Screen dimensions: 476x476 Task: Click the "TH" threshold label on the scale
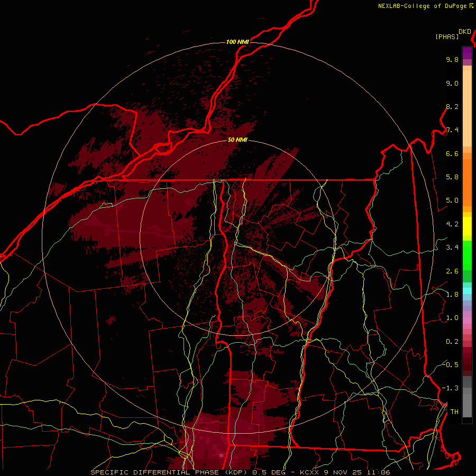pos(454,412)
